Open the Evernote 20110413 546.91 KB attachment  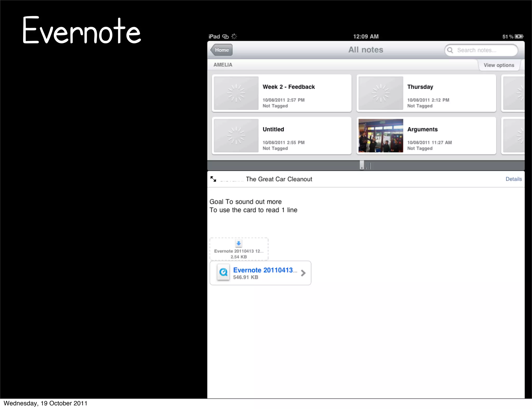260,273
